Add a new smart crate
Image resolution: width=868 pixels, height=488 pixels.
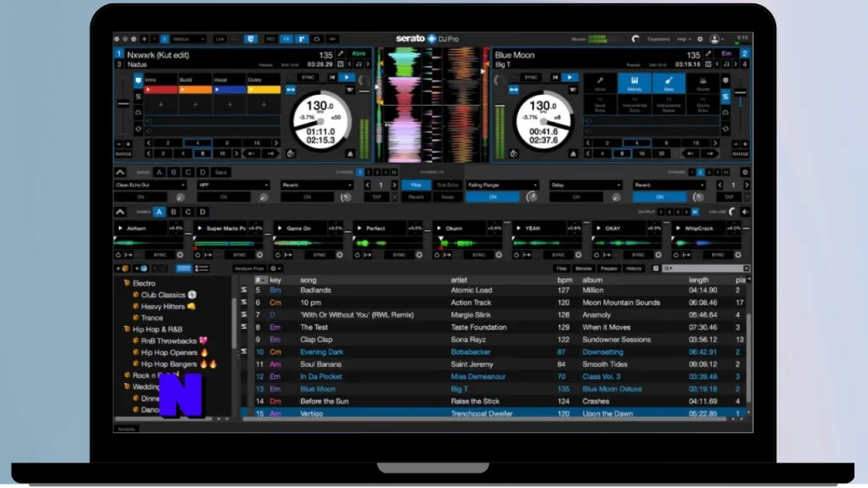(x=141, y=269)
